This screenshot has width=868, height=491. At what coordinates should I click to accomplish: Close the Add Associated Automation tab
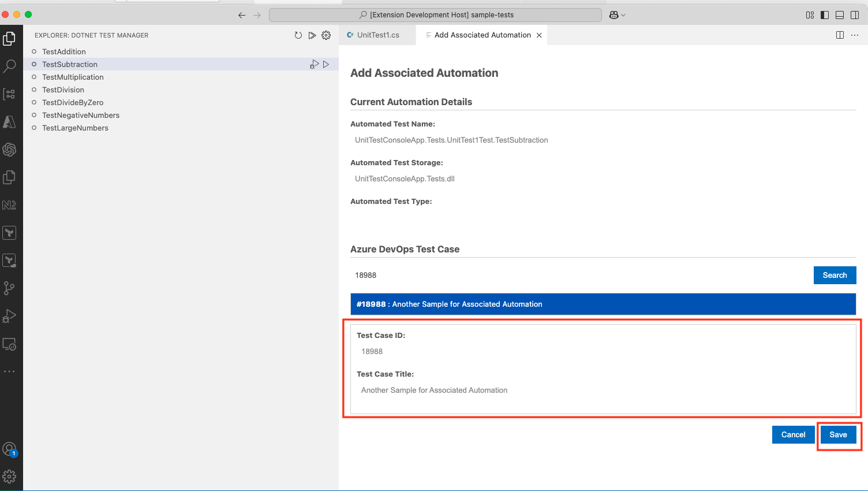pyautogui.click(x=539, y=35)
